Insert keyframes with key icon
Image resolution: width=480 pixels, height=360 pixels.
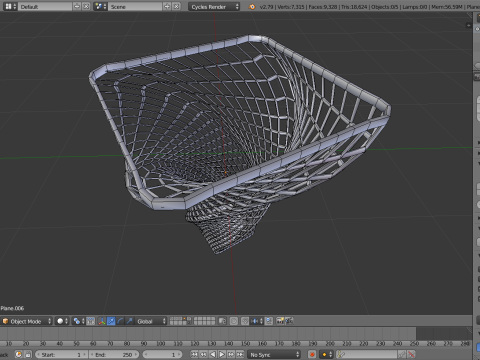pyautogui.click(x=402, y=354)
